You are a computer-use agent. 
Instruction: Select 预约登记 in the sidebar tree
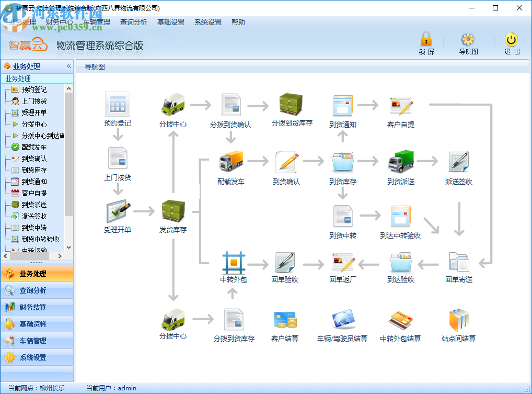[x=34, y=89]
